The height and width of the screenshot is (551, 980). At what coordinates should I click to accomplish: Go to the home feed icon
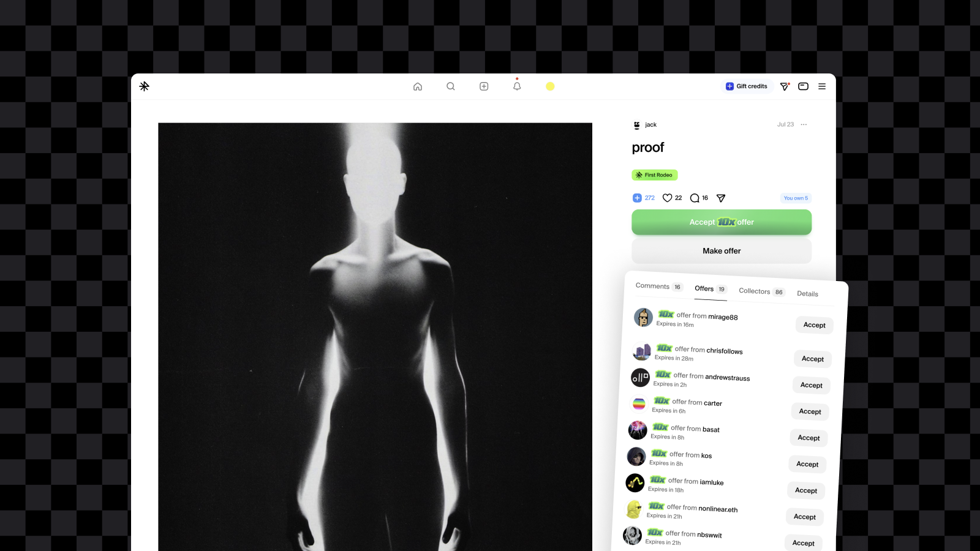[418, 86]
